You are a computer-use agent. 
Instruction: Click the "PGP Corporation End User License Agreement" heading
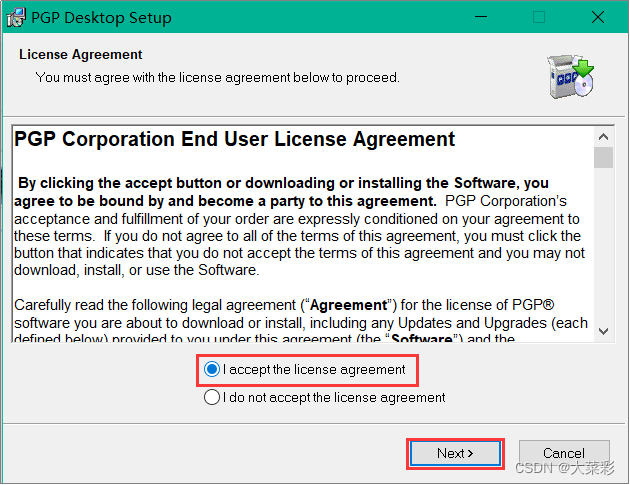tap(235, 139)
